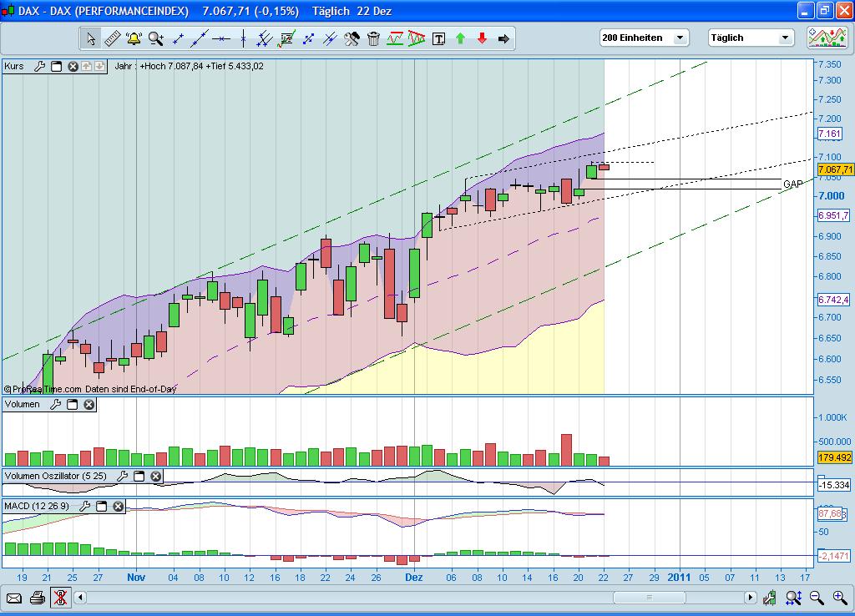855x616 pixels.
Task: Open the 200 Einheiten dropdown
Action: [x=680, y=38]
